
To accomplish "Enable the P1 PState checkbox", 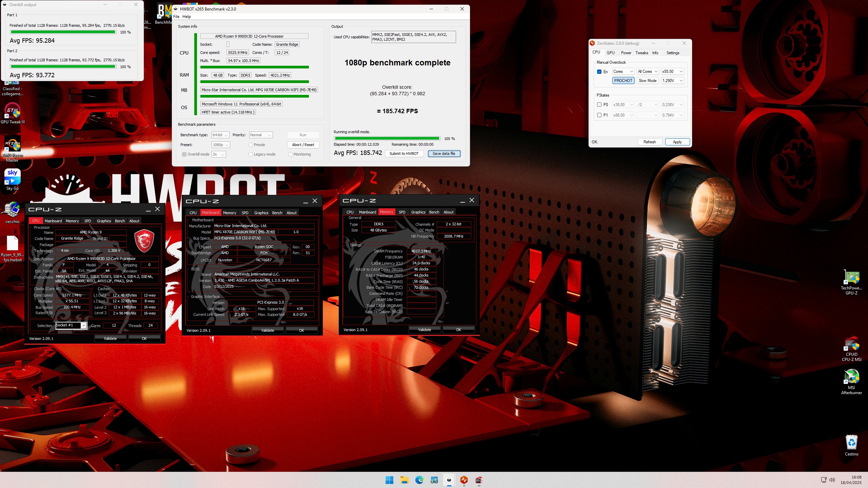I will [x=599, y=115].
